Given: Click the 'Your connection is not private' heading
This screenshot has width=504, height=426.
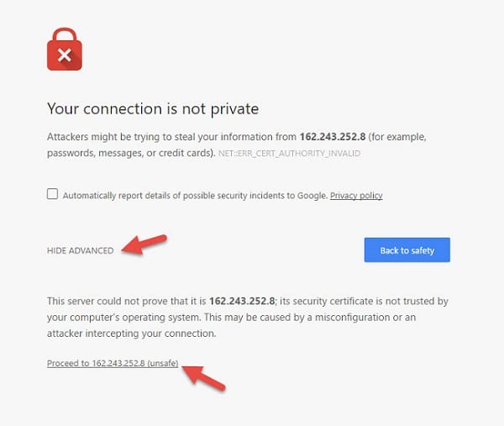Looking at the screenshot, I should (x=153, y=108).
